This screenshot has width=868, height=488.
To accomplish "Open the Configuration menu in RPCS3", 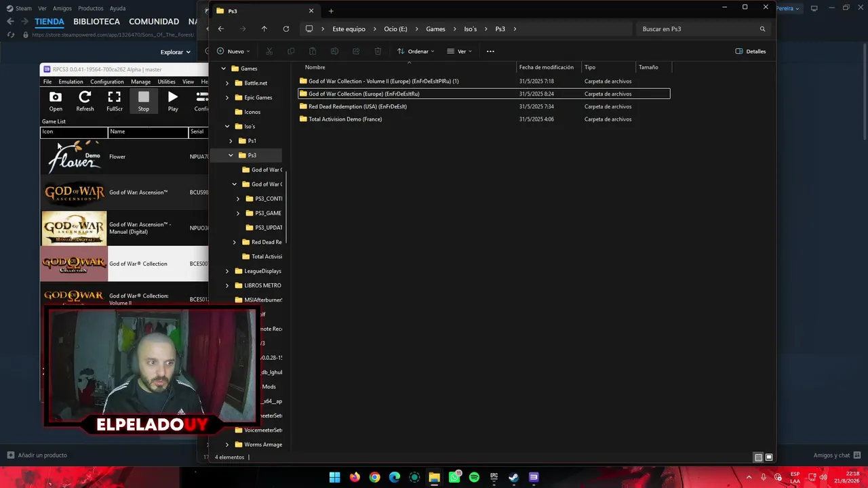I will coord(107,82).
